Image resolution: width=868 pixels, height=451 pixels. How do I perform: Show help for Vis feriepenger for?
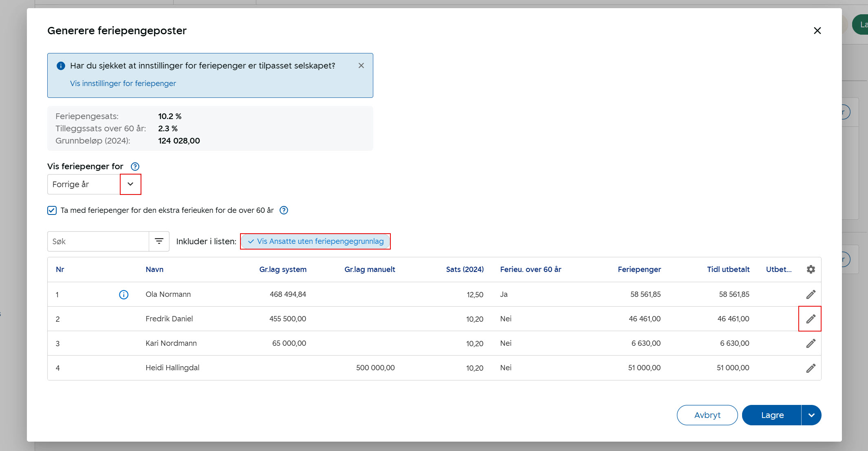[135, 166]
